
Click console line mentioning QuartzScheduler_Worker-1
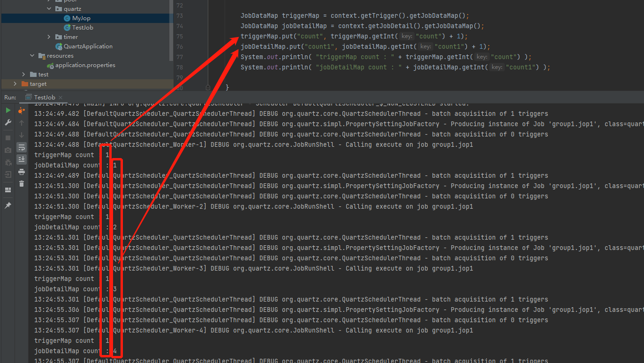[254, 144]
